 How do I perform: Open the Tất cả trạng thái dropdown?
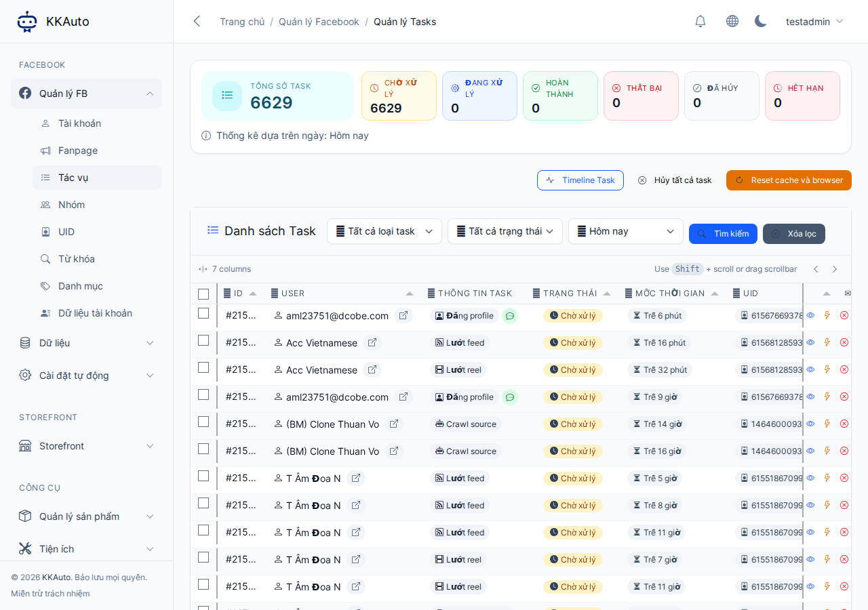pyautogui.click(x=505, y=231)
